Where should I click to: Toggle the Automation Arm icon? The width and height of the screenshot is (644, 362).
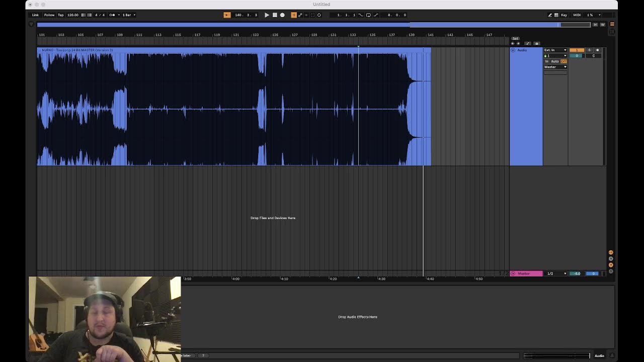pyautogui.click(x=300, y=15)
